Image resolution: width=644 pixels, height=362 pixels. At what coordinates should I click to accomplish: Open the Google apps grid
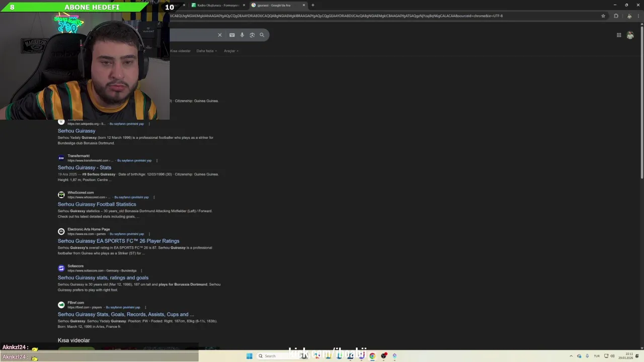click(619, 35)
